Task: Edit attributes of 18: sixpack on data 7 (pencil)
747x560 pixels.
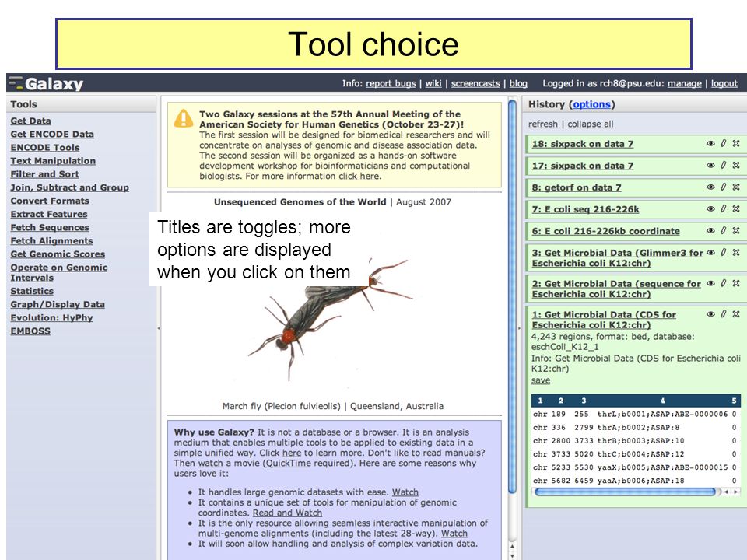Action: point(724,143)
